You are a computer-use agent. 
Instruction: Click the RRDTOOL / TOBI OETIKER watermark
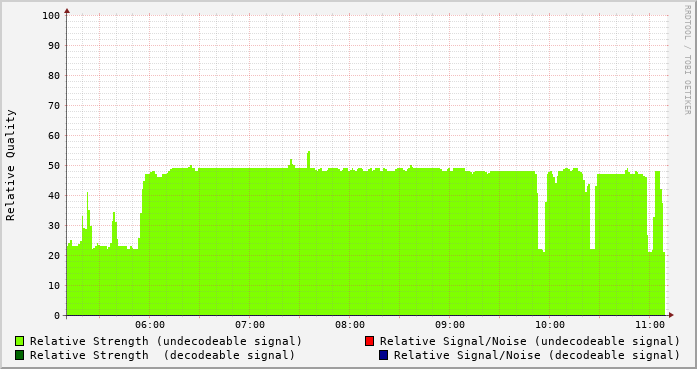[687, 60]
